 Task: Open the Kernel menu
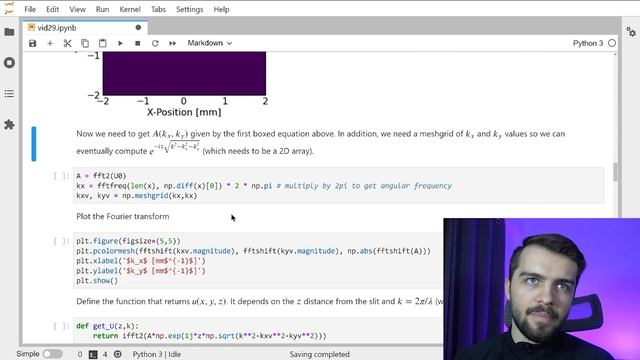[130, 9]
